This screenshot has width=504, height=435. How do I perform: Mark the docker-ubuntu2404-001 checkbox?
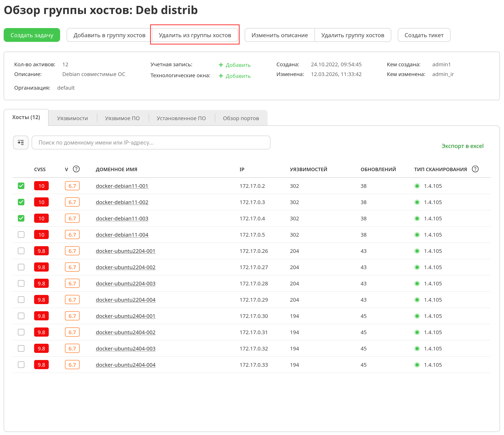(x=21, y=316)
